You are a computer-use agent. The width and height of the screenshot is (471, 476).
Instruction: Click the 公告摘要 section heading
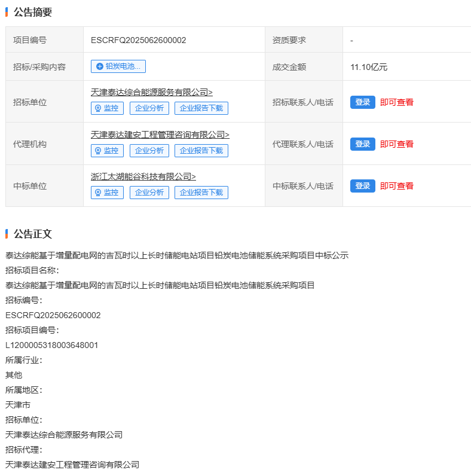pos(33,12)
